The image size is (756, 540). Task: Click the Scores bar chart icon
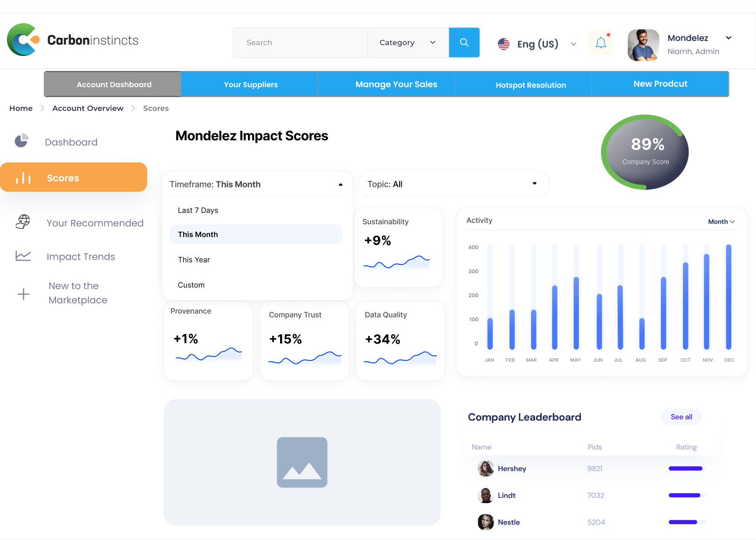[x=23, y=178]
